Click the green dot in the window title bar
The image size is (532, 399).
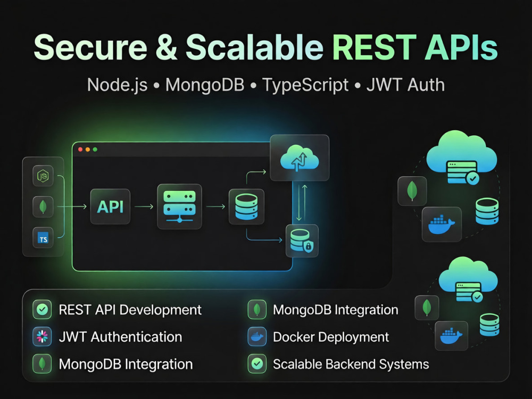[95, 149]
